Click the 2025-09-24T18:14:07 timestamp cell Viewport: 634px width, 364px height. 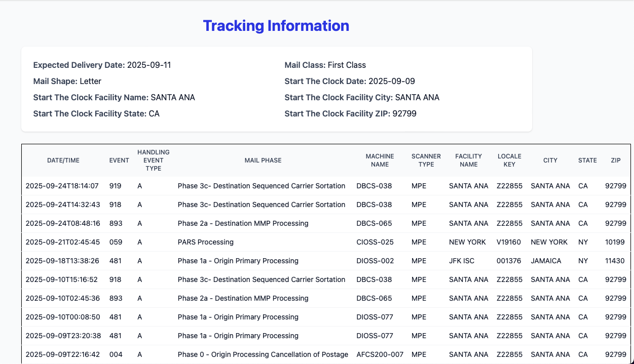62,186
